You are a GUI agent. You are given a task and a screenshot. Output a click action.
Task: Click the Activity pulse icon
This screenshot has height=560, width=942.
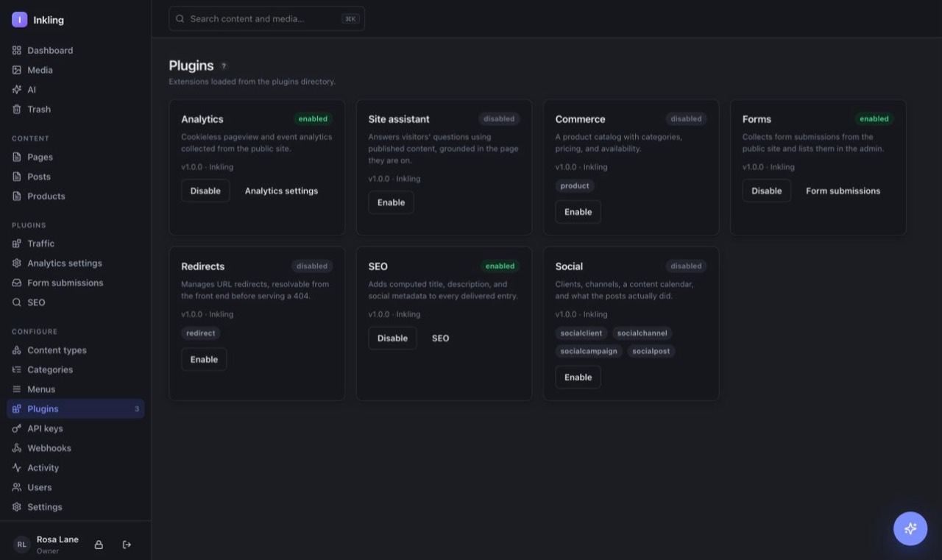point(17,468)
